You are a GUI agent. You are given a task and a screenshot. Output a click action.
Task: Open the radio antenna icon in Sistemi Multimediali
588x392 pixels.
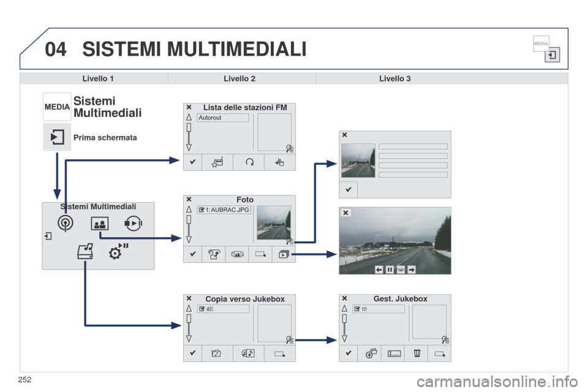click(66, 223)
